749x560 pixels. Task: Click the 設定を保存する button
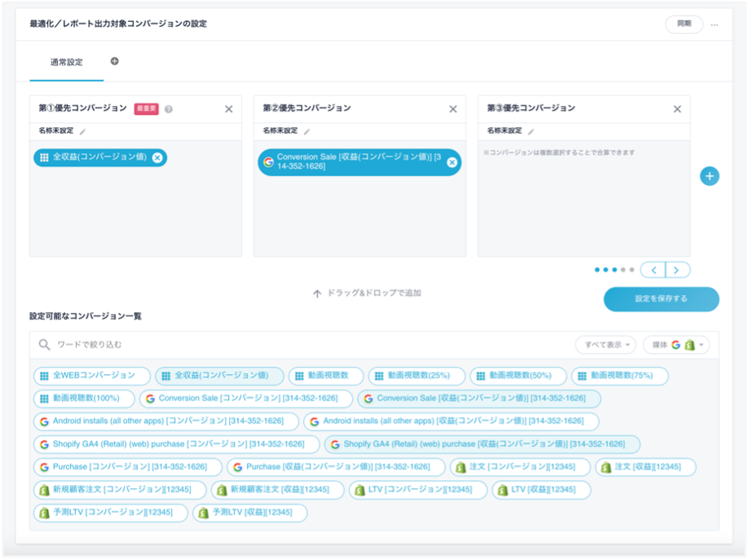click(661, 299)
